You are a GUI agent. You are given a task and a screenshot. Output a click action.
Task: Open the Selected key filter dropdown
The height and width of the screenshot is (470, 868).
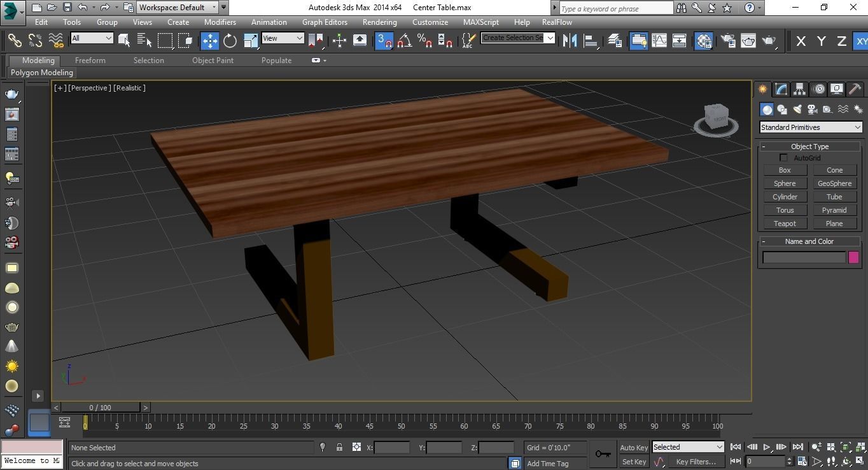point(688,447)
